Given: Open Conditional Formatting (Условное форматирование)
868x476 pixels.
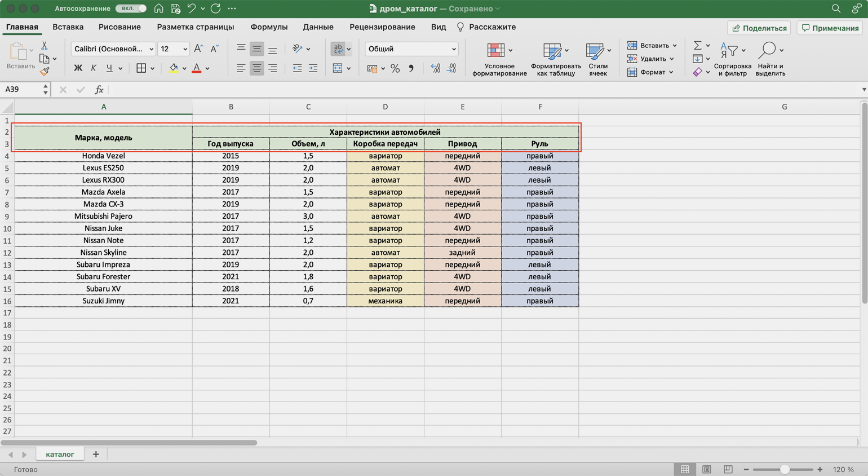Looking at the screenshot, I should pyautogui.click(x=499, y=59).
